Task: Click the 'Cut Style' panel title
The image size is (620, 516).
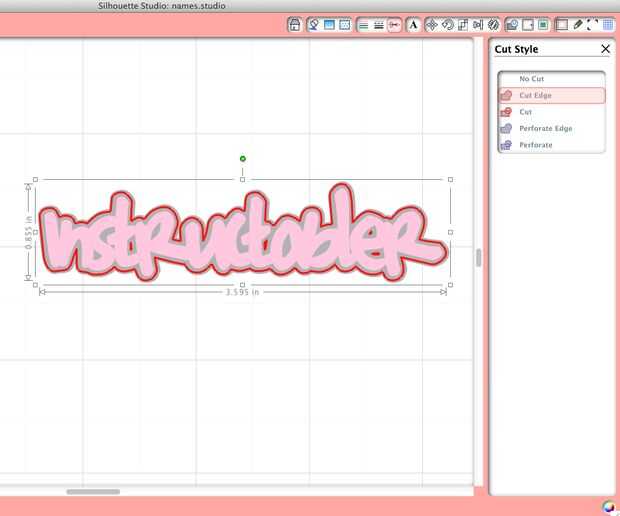Action: [516, 49]
